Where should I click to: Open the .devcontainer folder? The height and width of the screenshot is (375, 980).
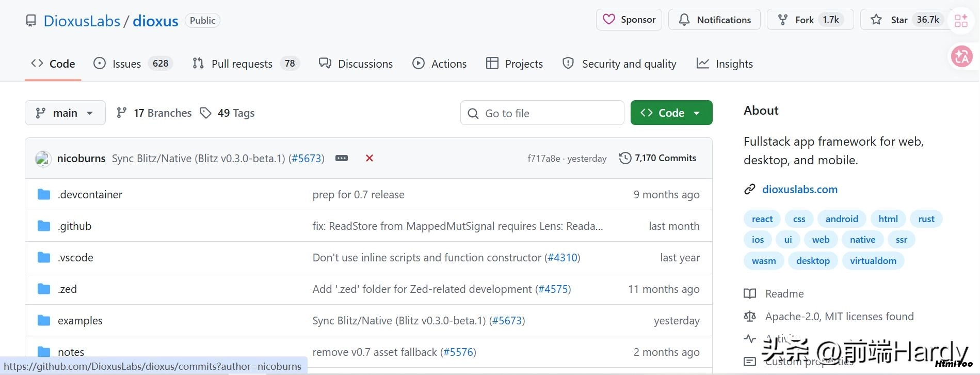pyautogui.click(x=90, y=195)
